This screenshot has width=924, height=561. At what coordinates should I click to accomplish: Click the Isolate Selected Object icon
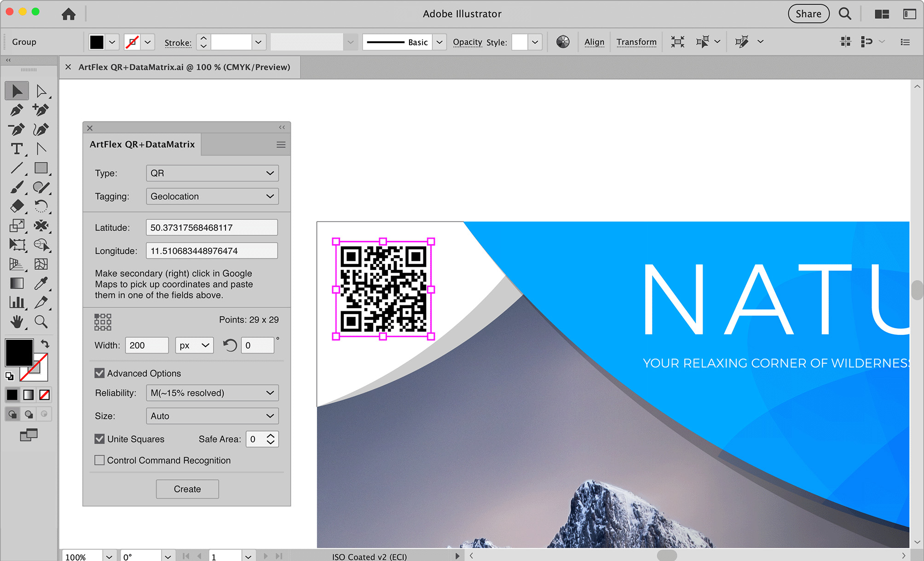677,42
